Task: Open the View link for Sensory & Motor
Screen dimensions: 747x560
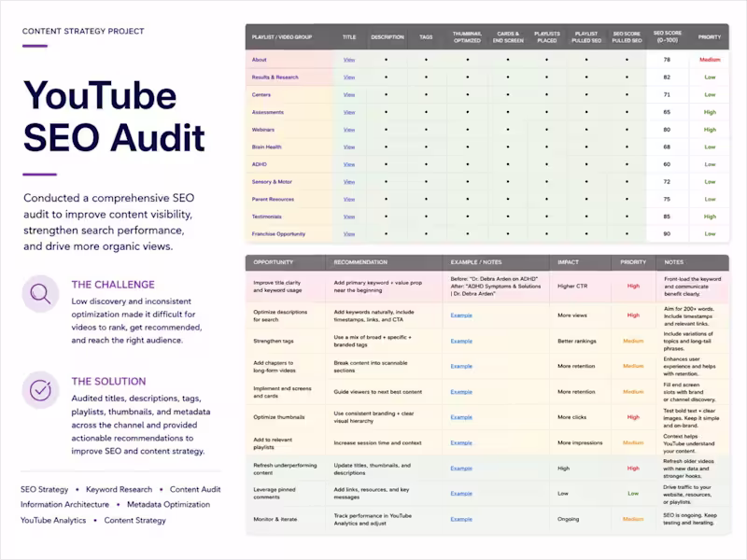Action: point(349,182)
